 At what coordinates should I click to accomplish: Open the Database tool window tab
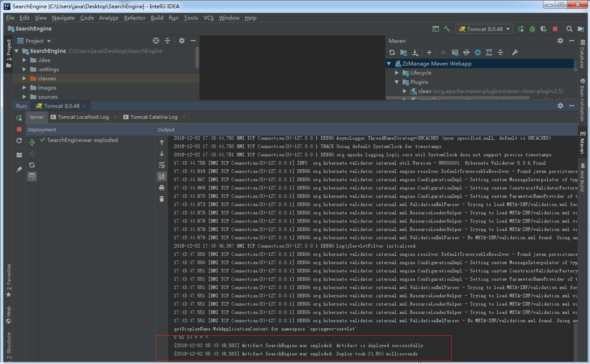pyautogui.click(x=582, y=54)
